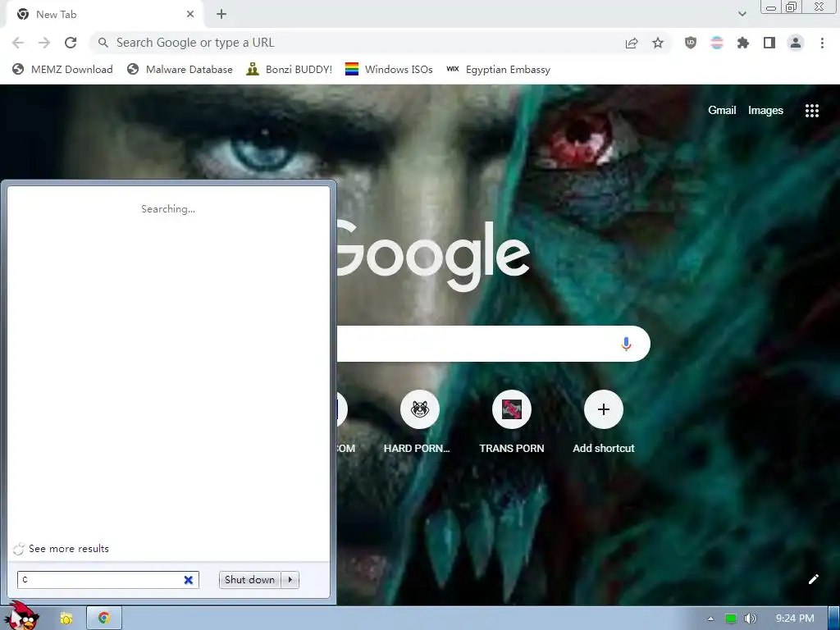Click the Start button bird icon
The image size is (840, 630).
click(x=22, y=616)
